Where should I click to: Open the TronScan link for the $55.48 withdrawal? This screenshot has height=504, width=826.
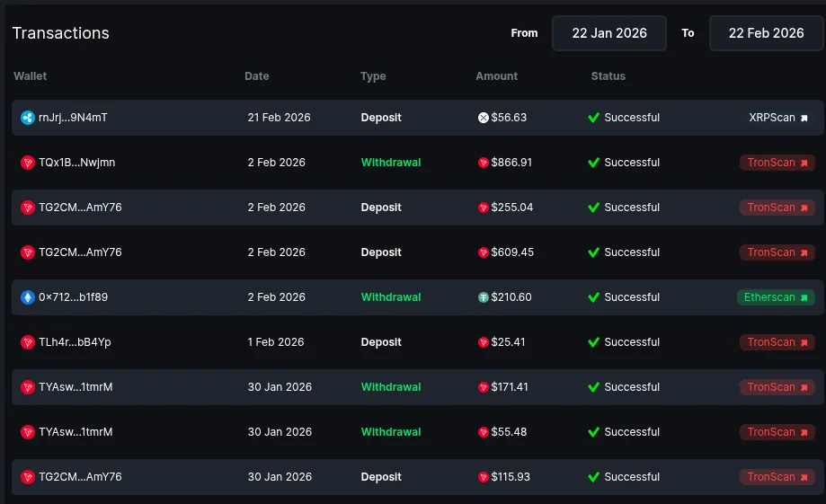[x=777, y=432]
